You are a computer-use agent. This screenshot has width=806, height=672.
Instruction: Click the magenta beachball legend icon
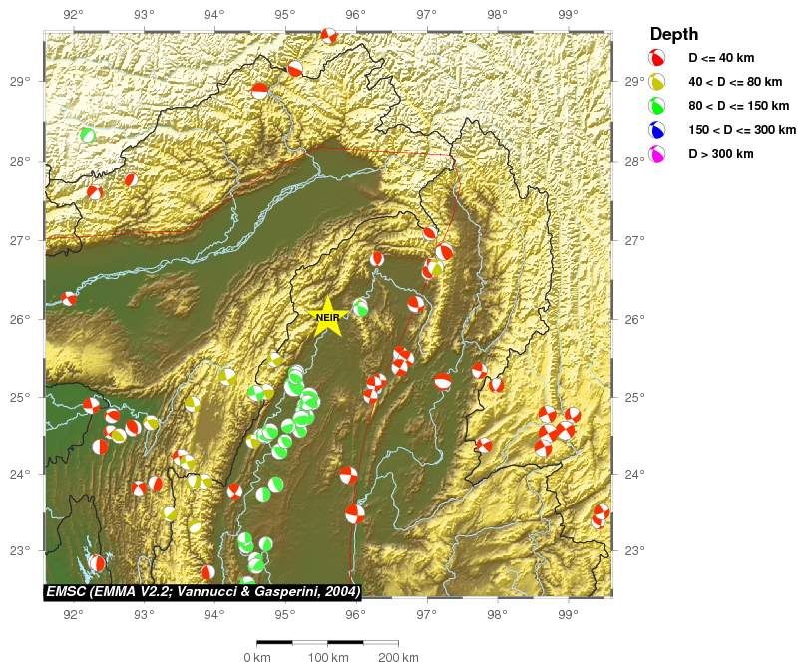click(657, 153)
